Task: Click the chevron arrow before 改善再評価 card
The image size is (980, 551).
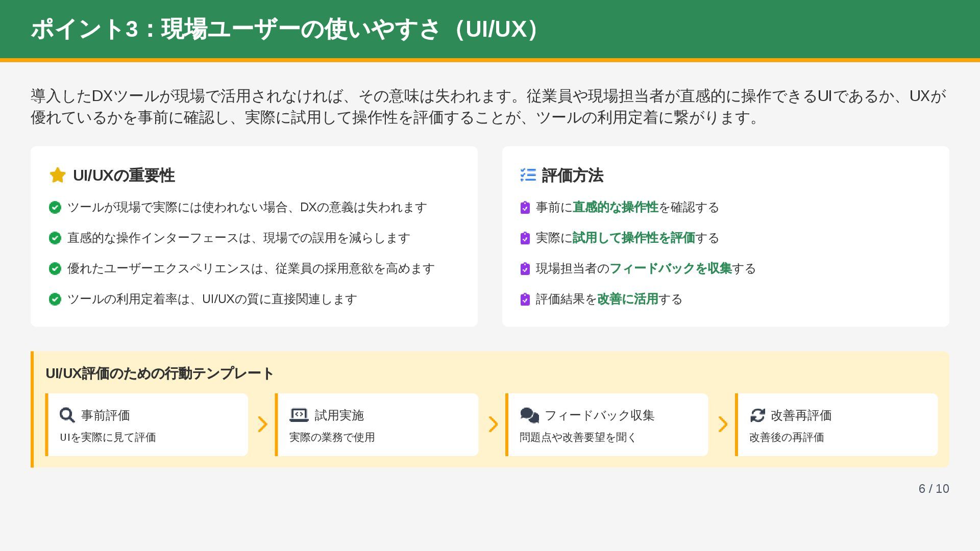Action: point(722,424)
